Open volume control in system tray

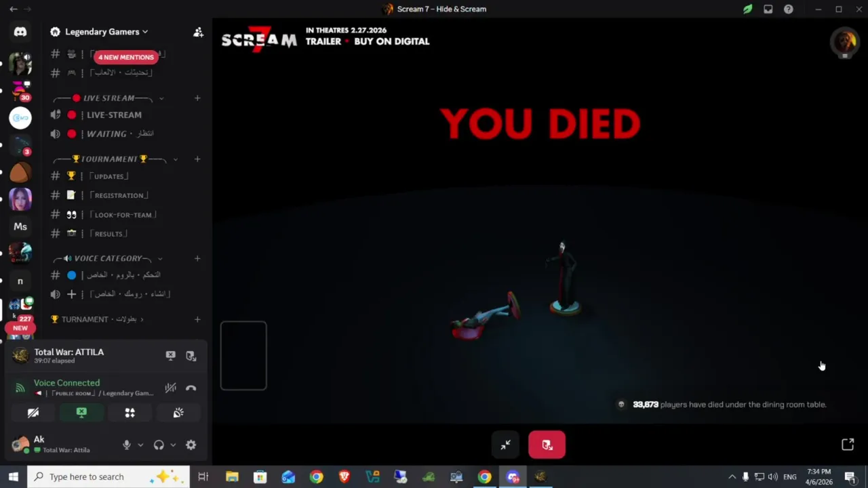773,476
